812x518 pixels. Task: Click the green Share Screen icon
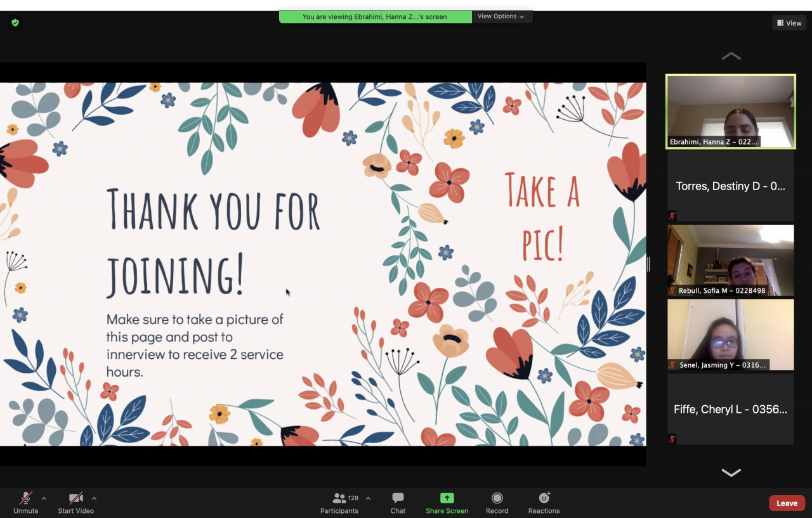(x=447, y=498)
